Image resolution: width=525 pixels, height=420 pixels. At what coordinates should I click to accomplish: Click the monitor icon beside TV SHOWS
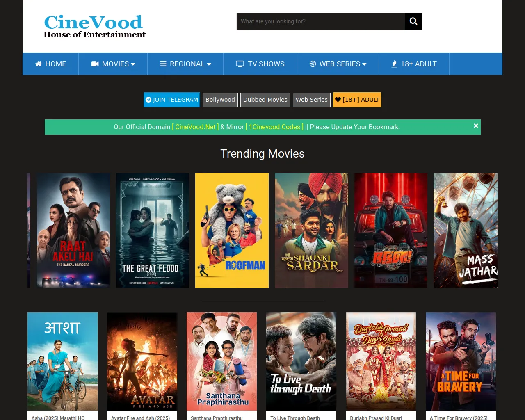tap(240, 64)
